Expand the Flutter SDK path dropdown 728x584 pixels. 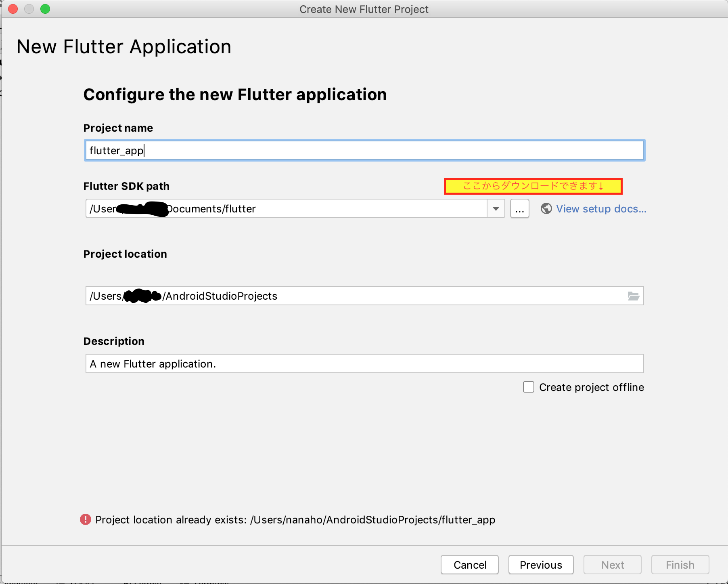coord(496,209)
